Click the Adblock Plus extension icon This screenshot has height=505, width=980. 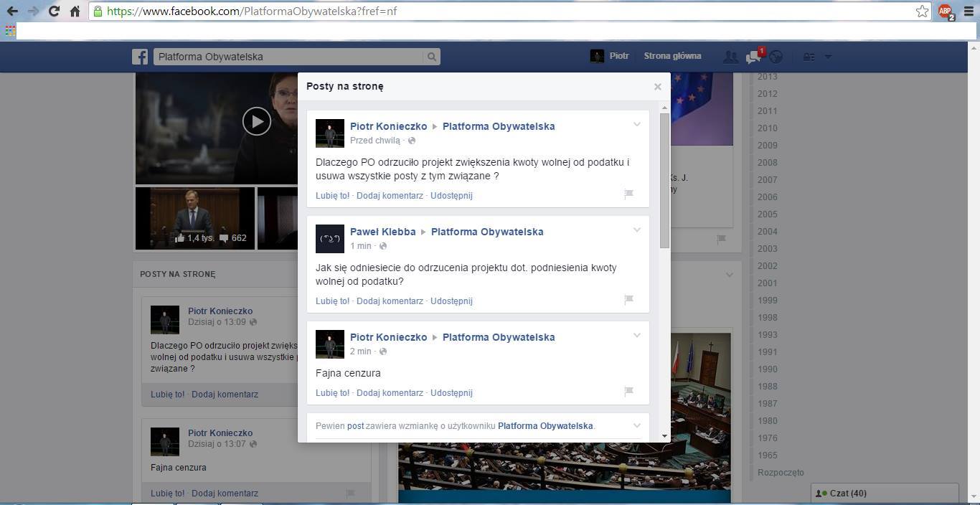[x=946, y=11]
